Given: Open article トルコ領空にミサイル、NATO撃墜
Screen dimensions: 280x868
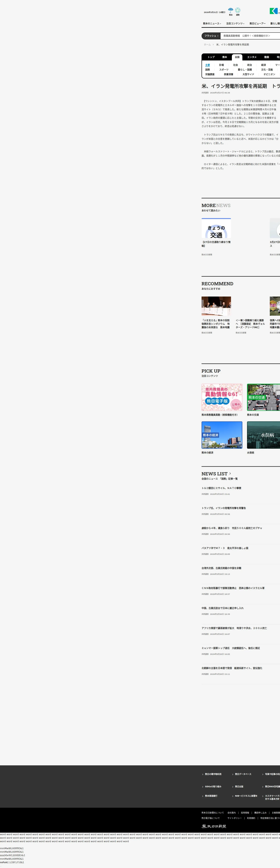Looking at the screenshot, I should [221, 488].
